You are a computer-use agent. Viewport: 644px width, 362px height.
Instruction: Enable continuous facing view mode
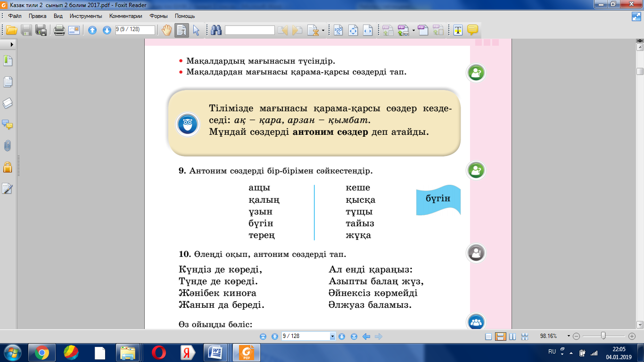[525, 337]
